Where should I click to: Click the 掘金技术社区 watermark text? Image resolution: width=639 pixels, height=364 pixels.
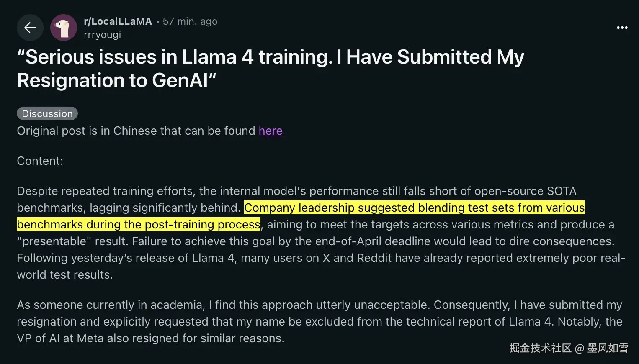tap(540, 348)
